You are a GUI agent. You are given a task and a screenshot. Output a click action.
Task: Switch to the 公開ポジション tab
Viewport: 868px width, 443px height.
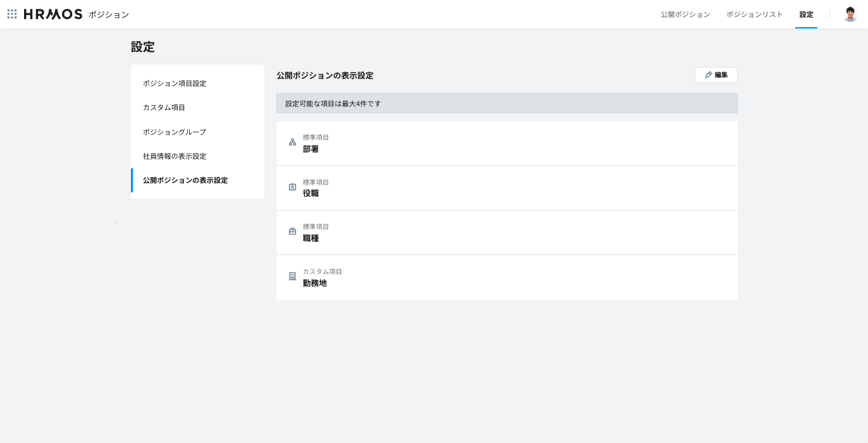(685, 15)
